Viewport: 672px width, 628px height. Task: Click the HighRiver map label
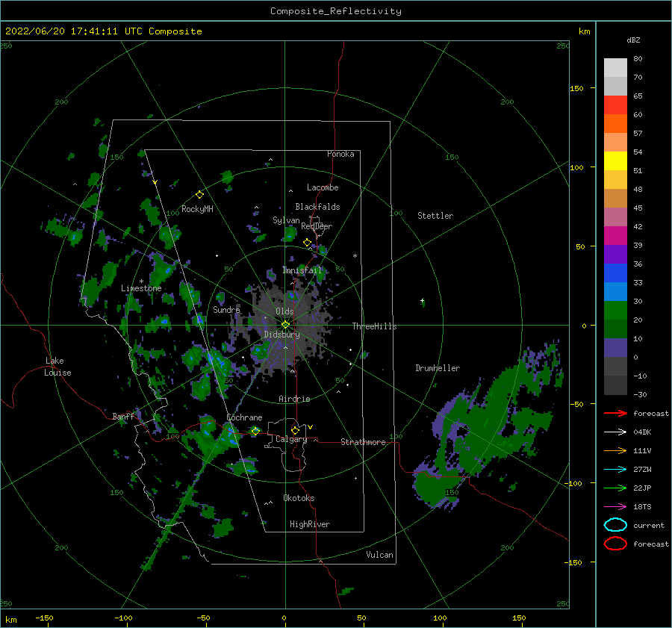click(x=310, y=524)
